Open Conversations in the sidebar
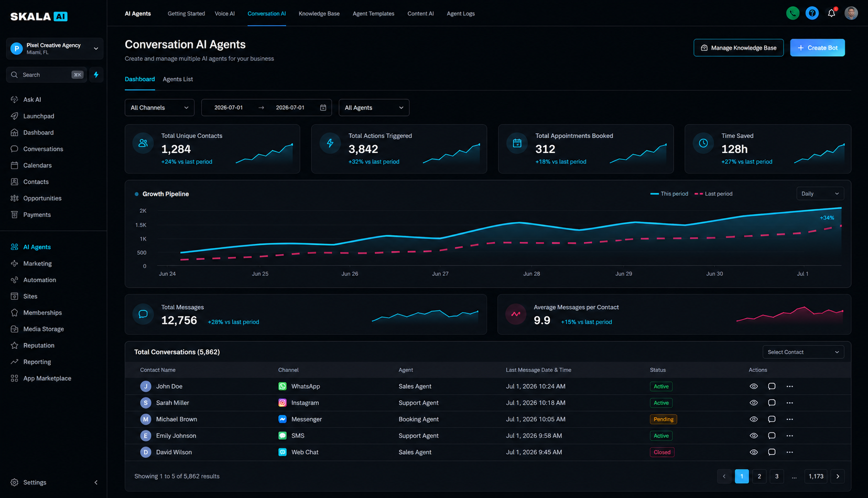 tap(43, 149)
